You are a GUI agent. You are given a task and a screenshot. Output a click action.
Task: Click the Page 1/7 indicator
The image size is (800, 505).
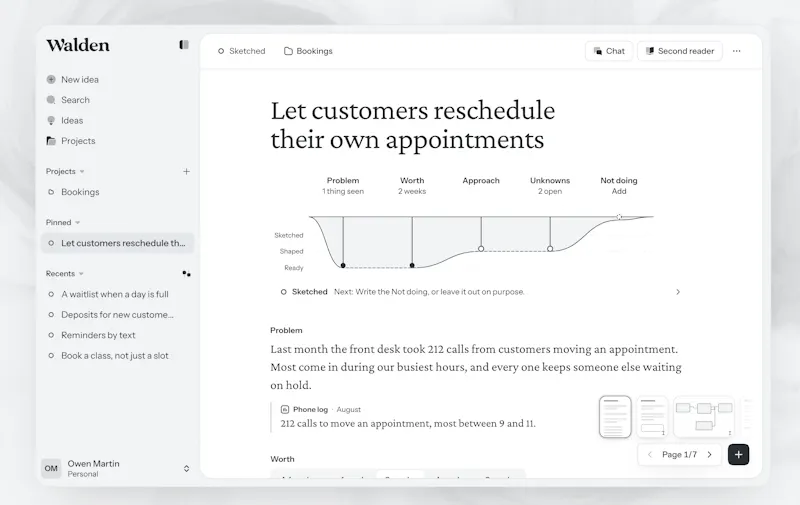(679, 454)
